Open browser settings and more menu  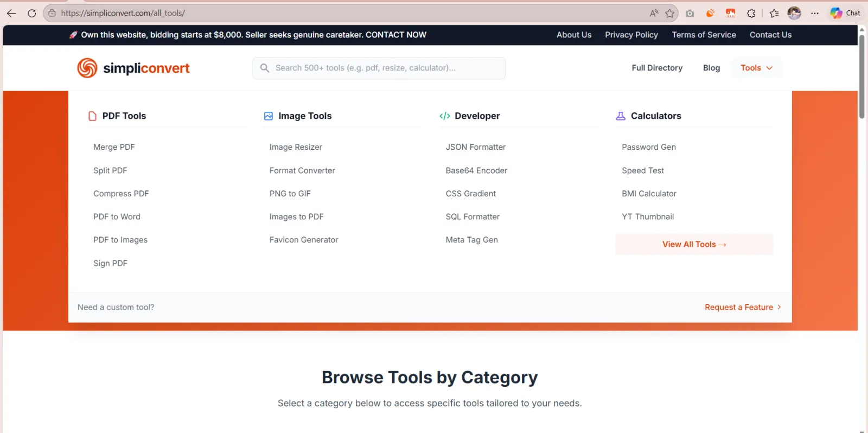click(815, 13)
